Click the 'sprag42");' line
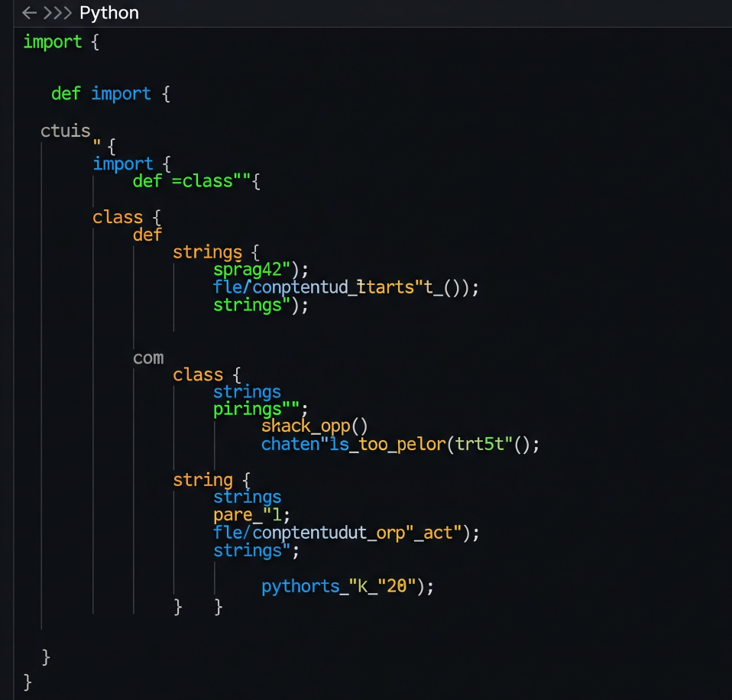The image size is (732, 700). pos(261,270)
